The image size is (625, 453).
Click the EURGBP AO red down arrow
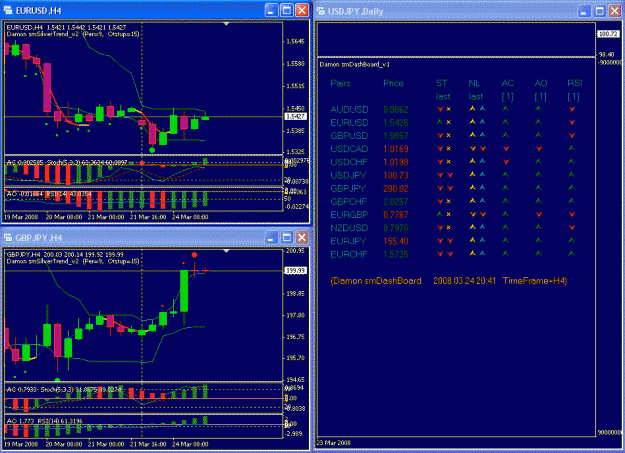[x=539, y=215]
